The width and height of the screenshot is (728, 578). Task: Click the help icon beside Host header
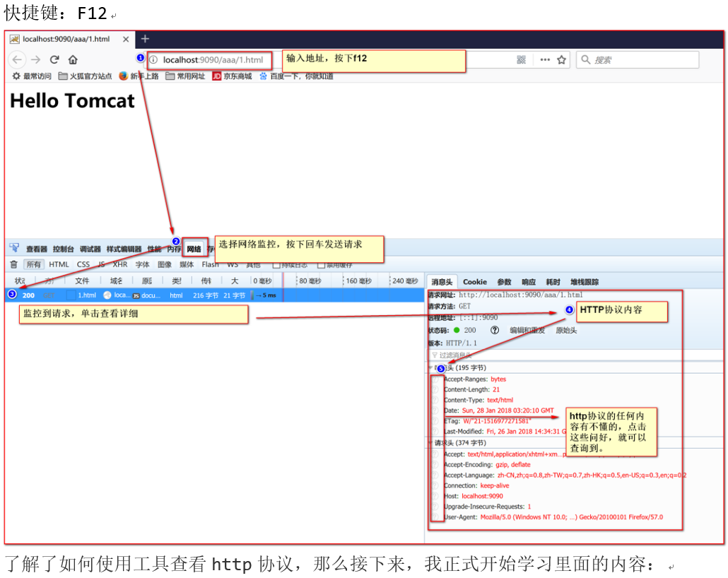tap(435, 496)
